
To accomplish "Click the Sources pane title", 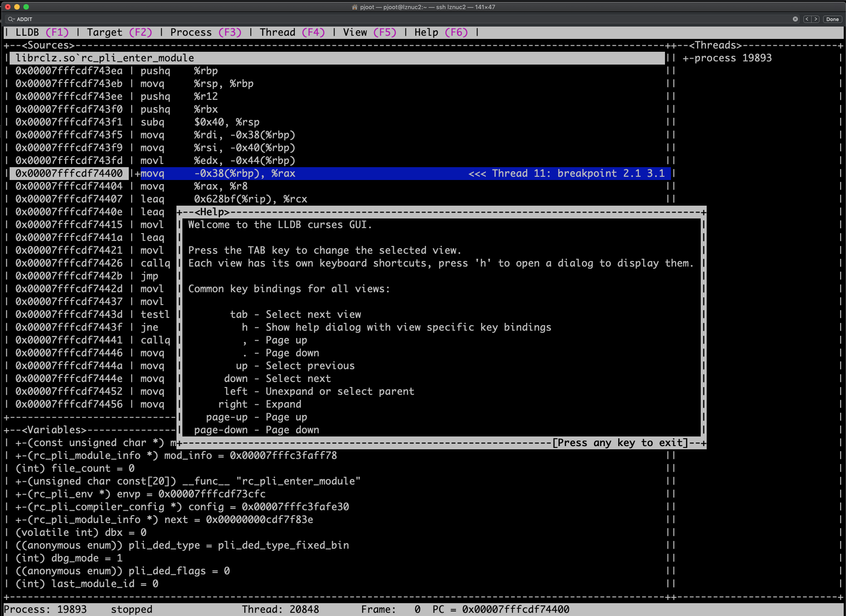I will (48, 45).
